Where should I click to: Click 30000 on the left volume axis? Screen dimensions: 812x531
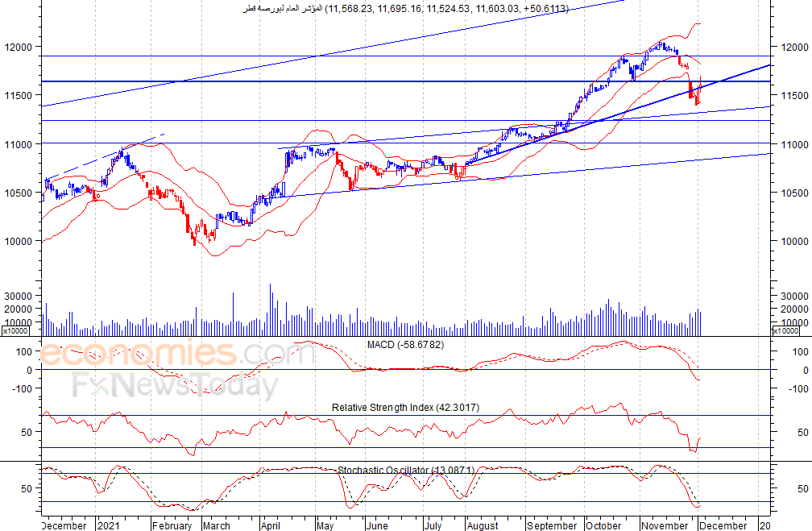18,297
